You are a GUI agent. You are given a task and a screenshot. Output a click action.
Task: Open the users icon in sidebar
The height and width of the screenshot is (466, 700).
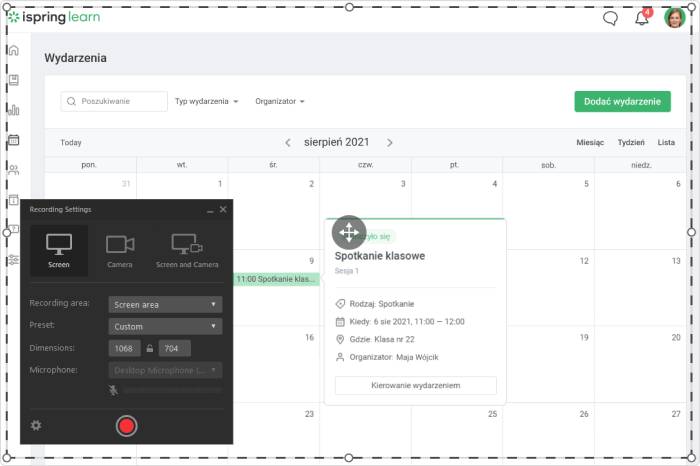tap(14, 170)
